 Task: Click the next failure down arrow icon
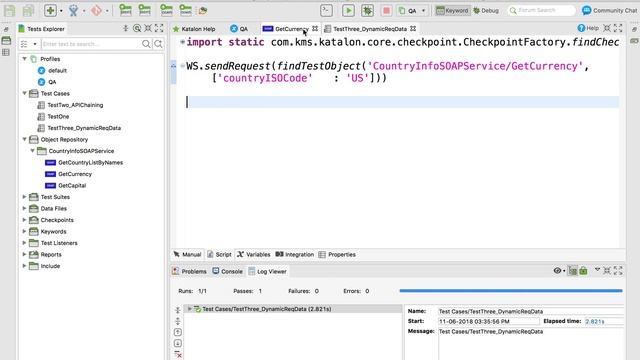pyautogui.click(x=178, y=343)
